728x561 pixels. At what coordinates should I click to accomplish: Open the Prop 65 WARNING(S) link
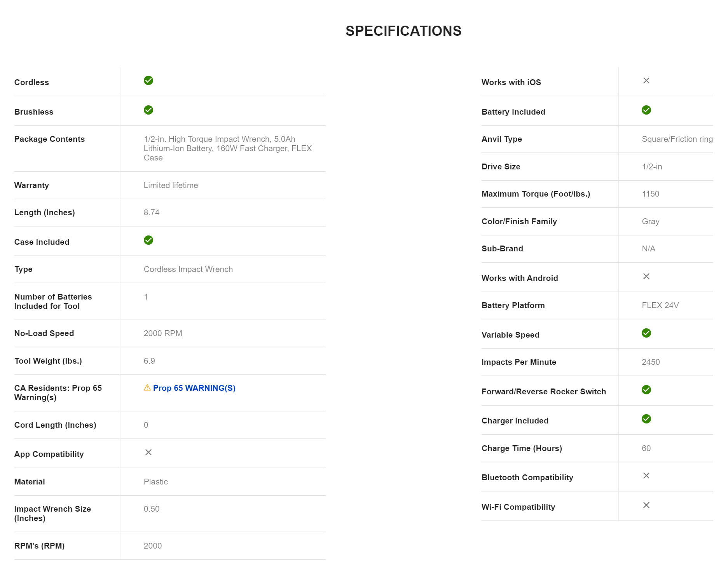(x=194, y=388)
